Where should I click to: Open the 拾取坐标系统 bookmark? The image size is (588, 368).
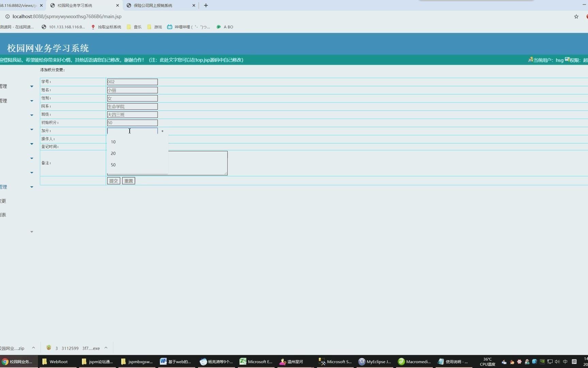point(106,27)
